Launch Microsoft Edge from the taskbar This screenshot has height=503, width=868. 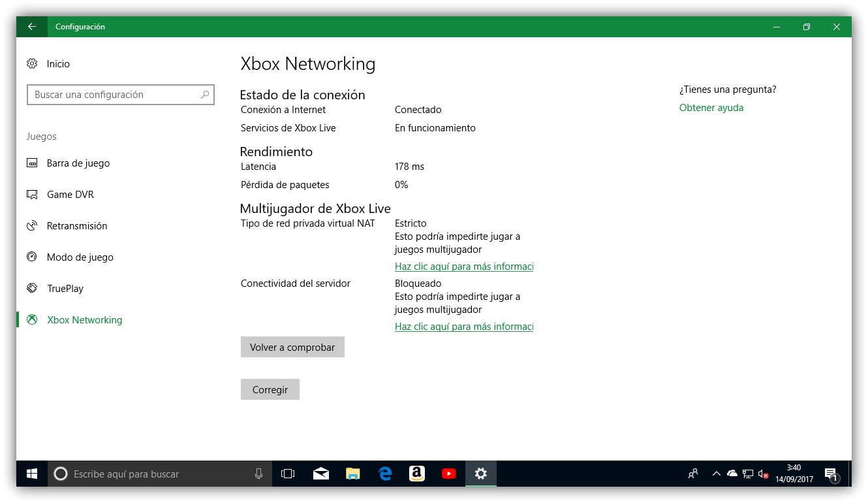coord(385,474)
